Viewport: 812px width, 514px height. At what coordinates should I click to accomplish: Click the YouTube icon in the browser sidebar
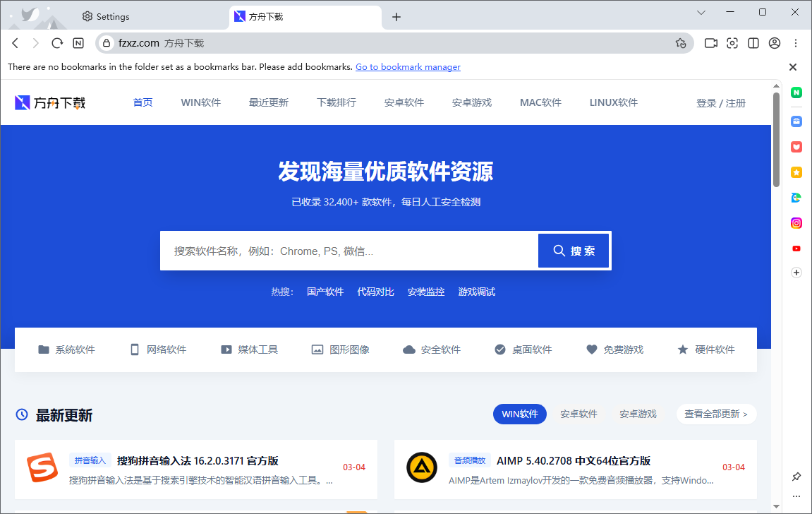[x=796, y=248]
